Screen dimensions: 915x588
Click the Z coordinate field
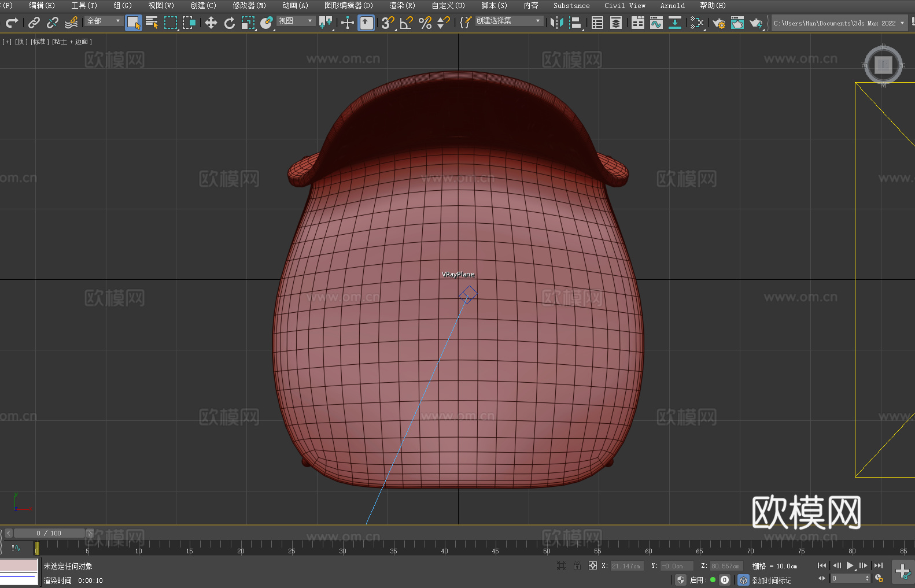click(x=726, y=566)
